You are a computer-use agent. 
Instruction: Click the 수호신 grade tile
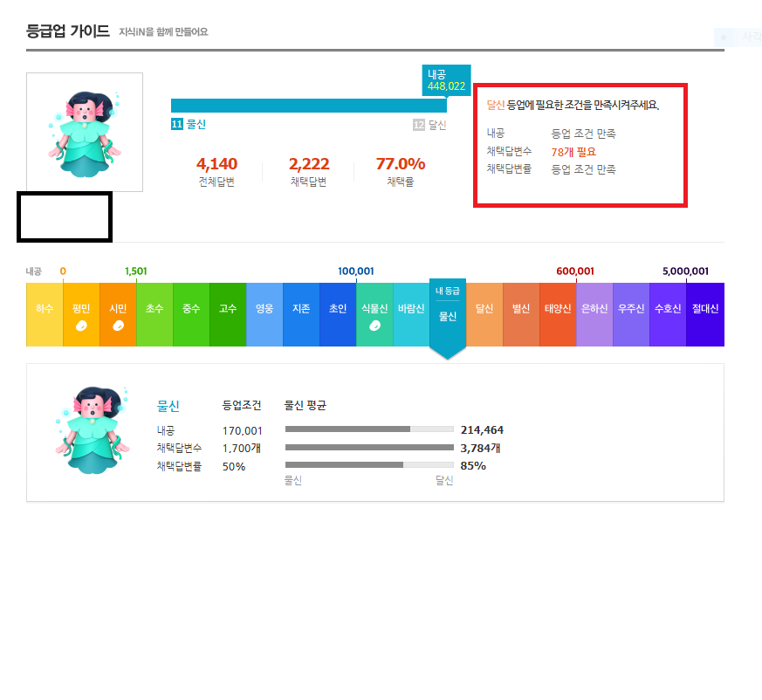[x=668, y=314]
